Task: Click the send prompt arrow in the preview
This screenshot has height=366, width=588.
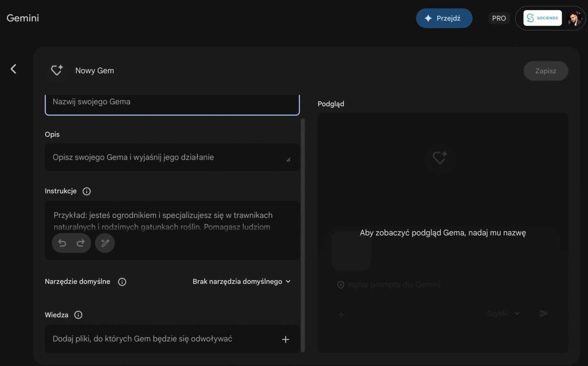Action: [544, 314]
